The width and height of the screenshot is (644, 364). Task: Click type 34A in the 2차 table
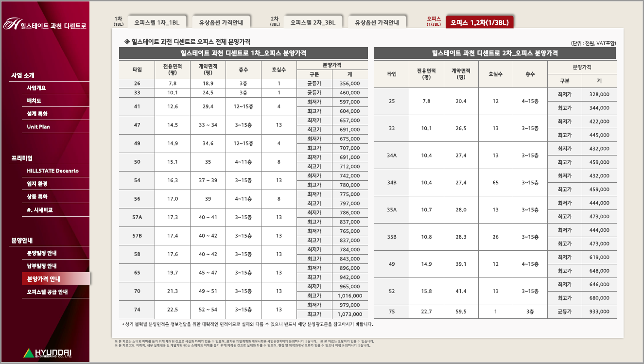pyautogui.click(x=392, y=156)
